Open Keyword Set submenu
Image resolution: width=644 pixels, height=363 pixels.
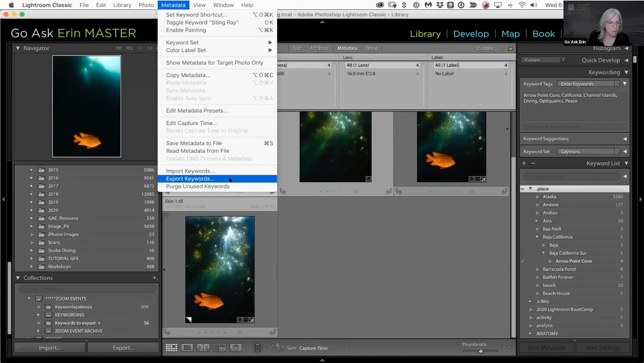pyautogui.click(x=217, y=43)
